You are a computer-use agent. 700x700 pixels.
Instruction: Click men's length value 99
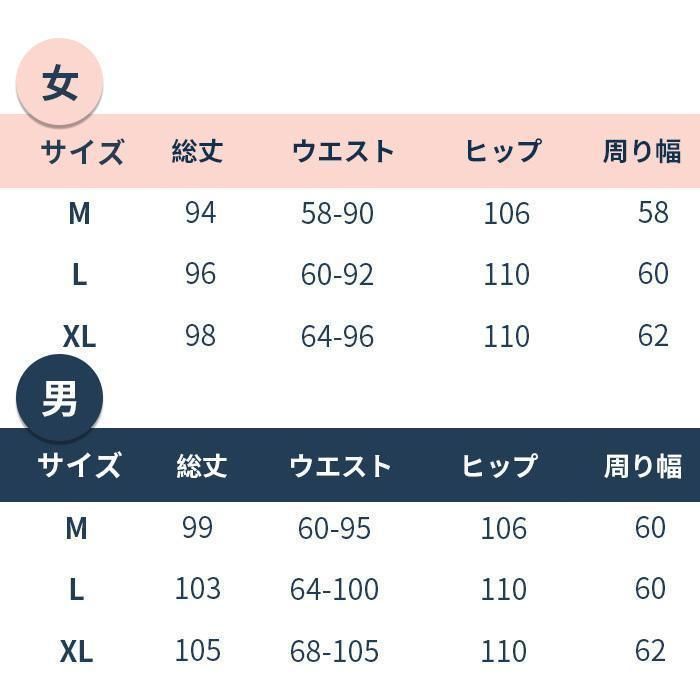tap(197, 527)
